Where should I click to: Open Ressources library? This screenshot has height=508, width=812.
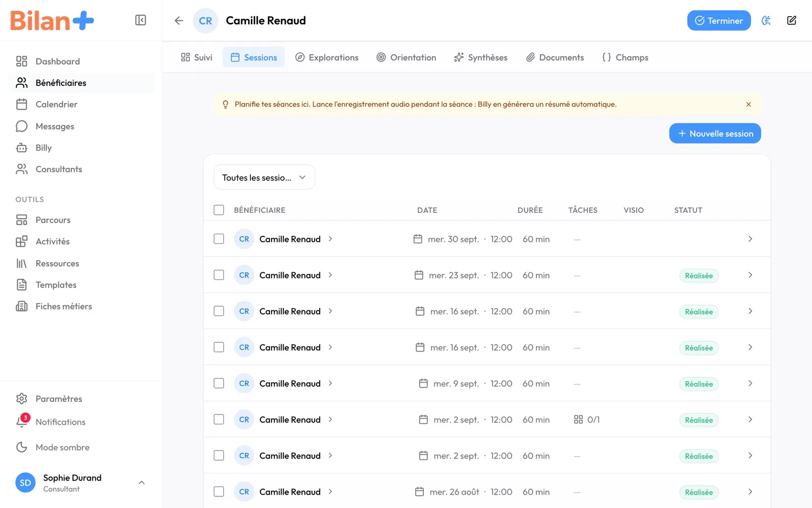click(81, 263)
